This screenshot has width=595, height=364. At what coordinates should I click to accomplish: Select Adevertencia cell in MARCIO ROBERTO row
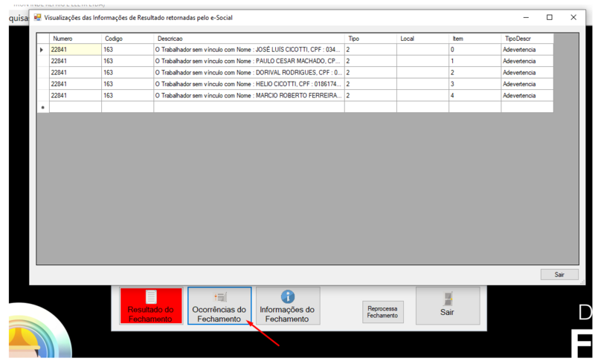point(527,96)
